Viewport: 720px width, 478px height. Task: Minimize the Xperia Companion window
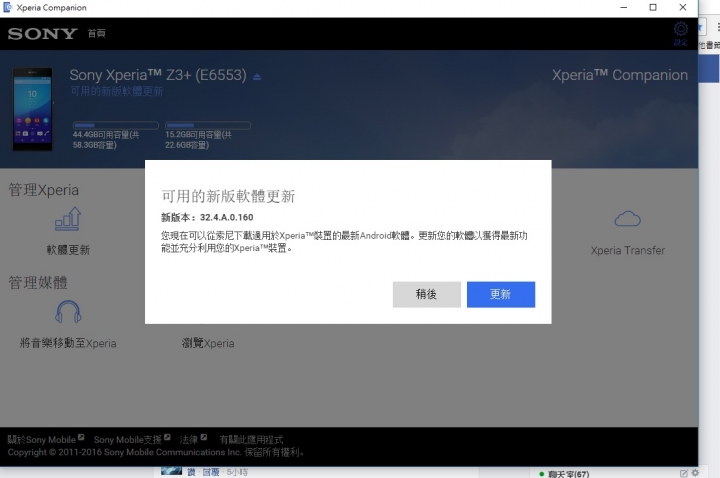[624, 7]
